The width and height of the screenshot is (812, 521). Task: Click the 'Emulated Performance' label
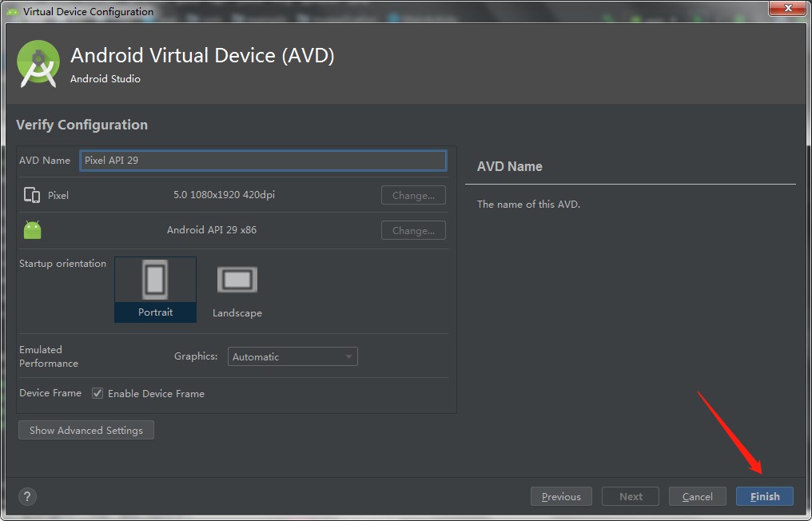[x=49, y=356]
